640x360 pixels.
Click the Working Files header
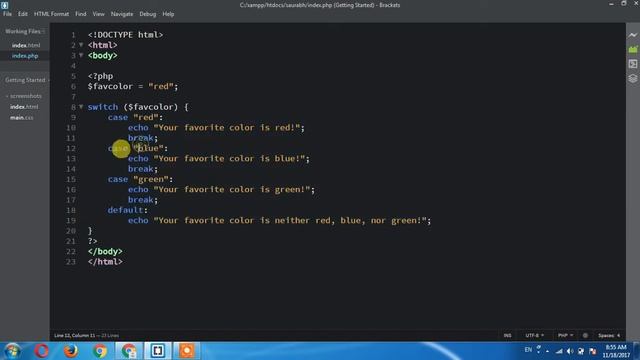pyautogui.click(x=22, y=31)
